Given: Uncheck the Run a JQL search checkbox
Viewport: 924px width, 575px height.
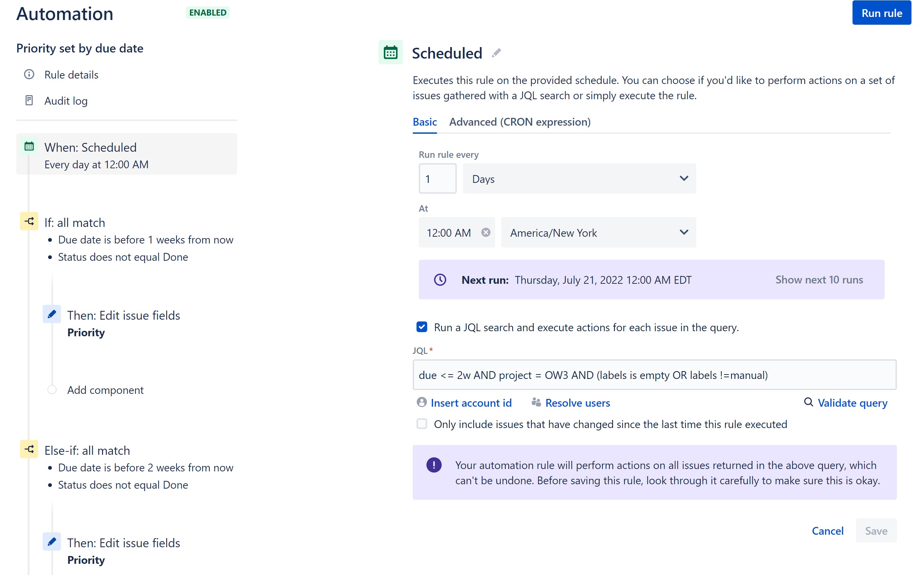Looking at the screenshot, I should (422, 327).
